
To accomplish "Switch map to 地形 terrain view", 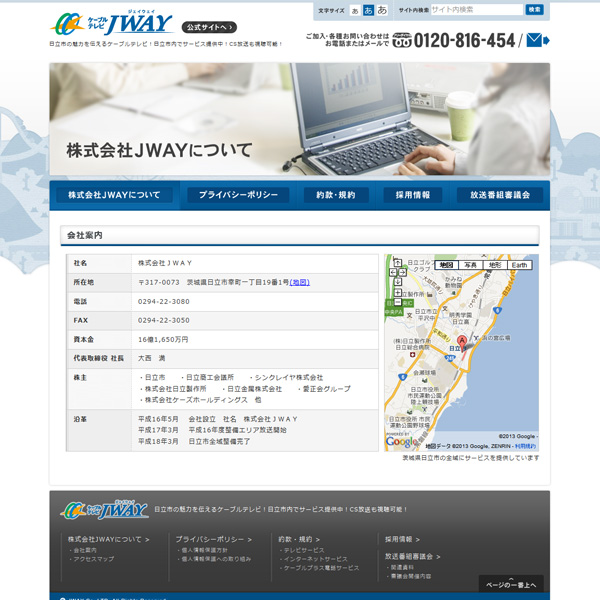I will [x=495, y=265].
